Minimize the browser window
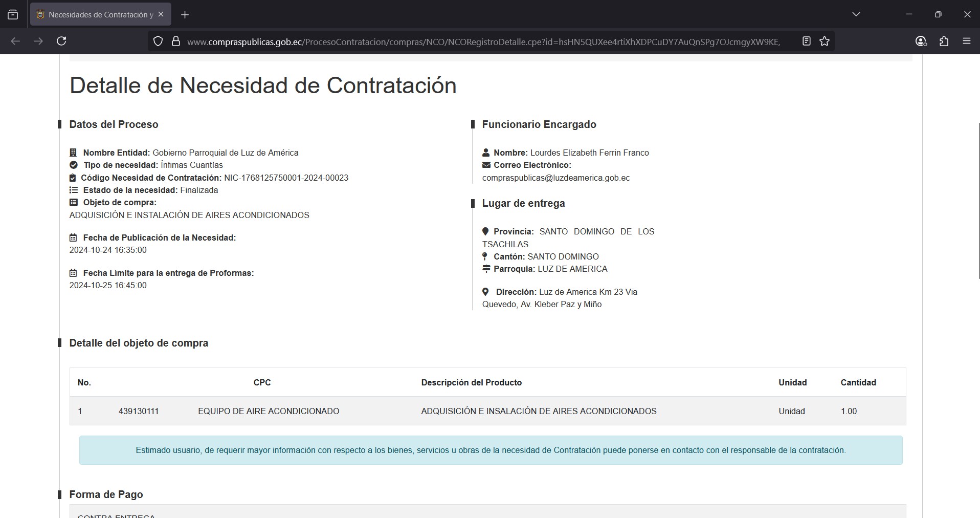Image resolution: width=980 pixels, height=518 pixels. tap(909, 14)
